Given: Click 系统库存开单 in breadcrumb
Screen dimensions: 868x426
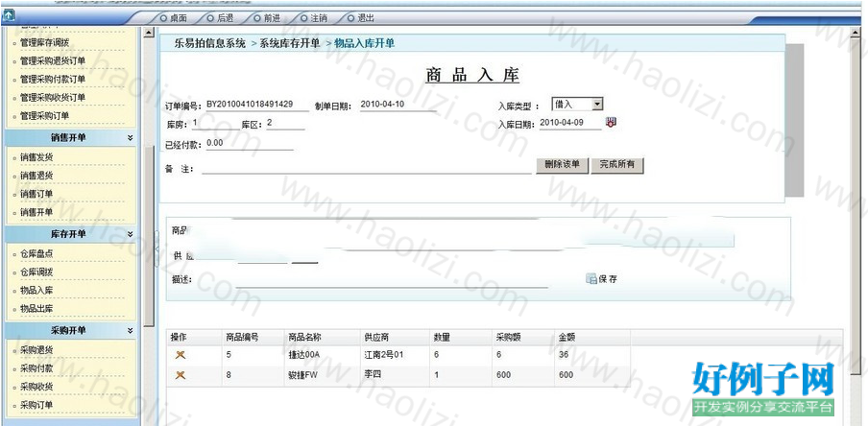Looking at the screenshot, I should [x=290, y=43].
